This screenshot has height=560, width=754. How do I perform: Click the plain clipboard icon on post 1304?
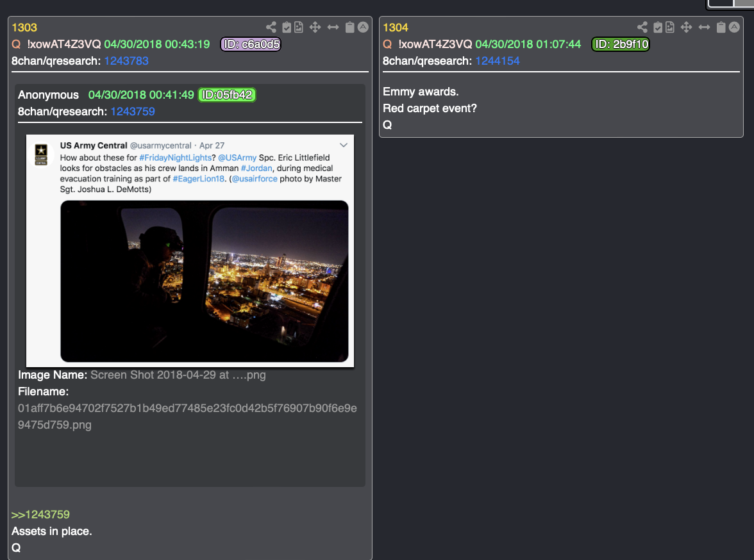pyautogui.click(x=721, y=28)
